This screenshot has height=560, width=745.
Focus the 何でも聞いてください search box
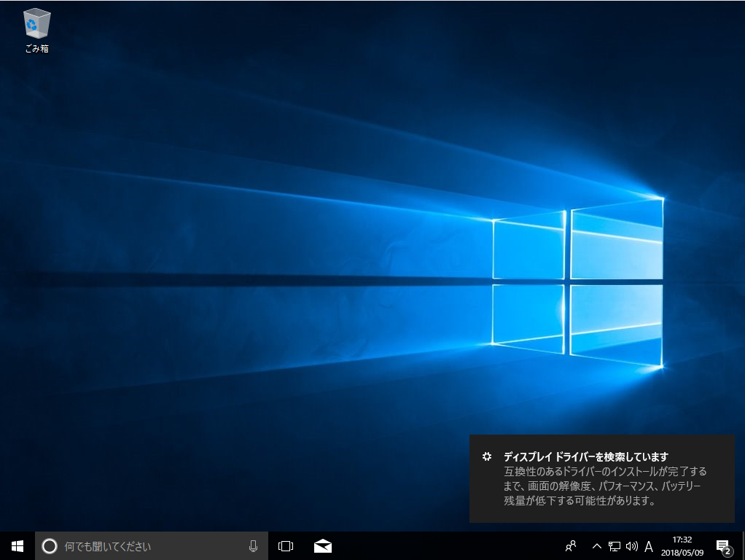pos(152,546)
